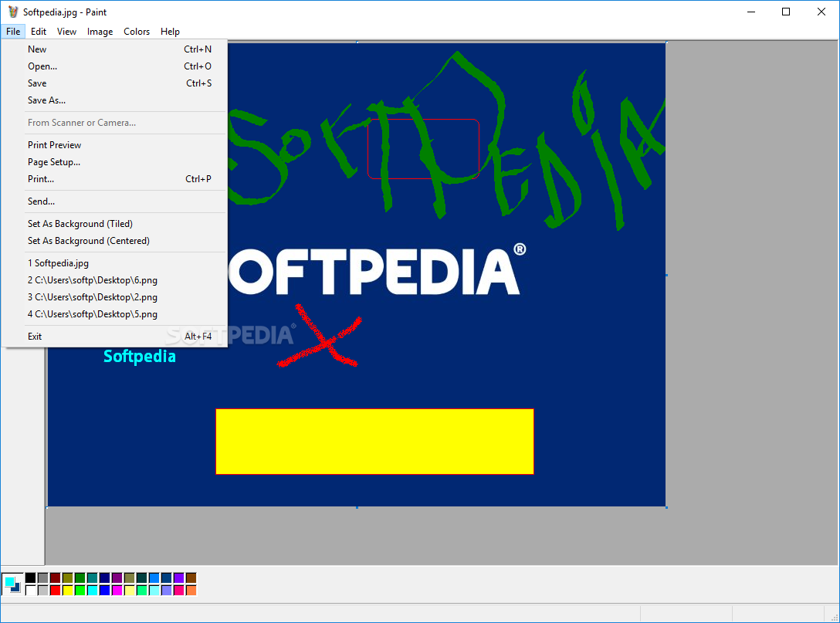Image resolution: width=840 pixels, height=623 pixels.
Task: Open recent file Desktop\6.png
Action: (114, 280)
